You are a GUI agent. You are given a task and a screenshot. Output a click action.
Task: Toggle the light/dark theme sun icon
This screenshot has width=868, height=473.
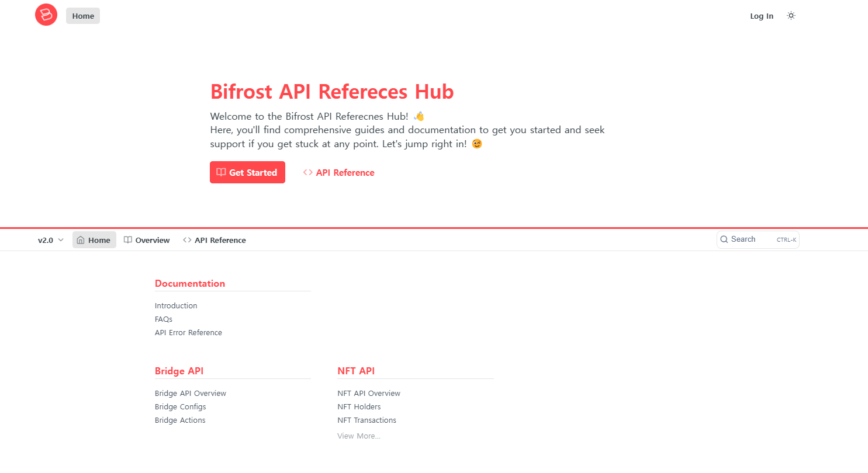pyautogui.click(x=791, y=16)
